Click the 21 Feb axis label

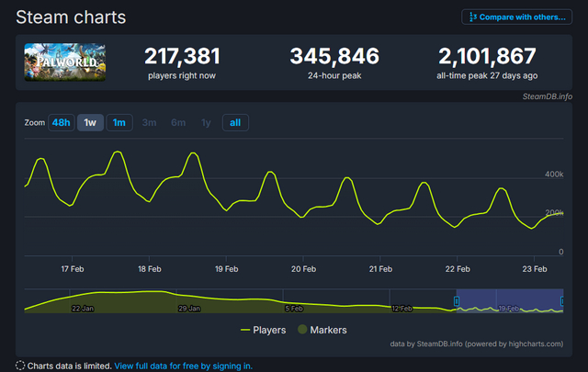click(x=380, y=269)
